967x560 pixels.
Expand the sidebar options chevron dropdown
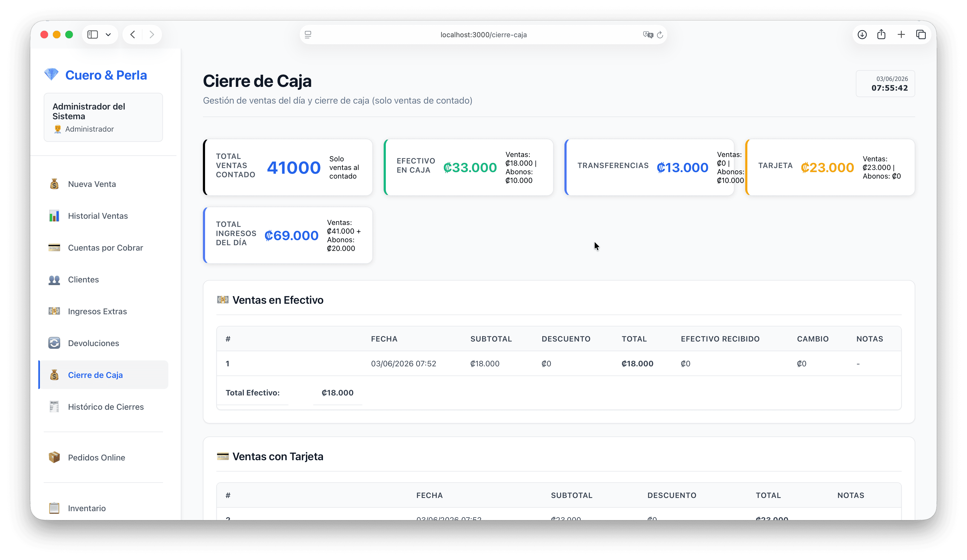[108, 35]
